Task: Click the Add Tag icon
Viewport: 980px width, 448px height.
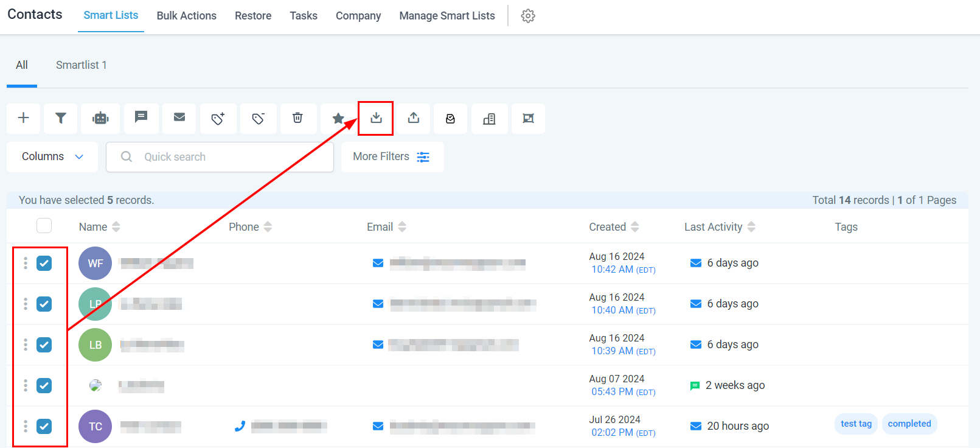Action: 218,118
